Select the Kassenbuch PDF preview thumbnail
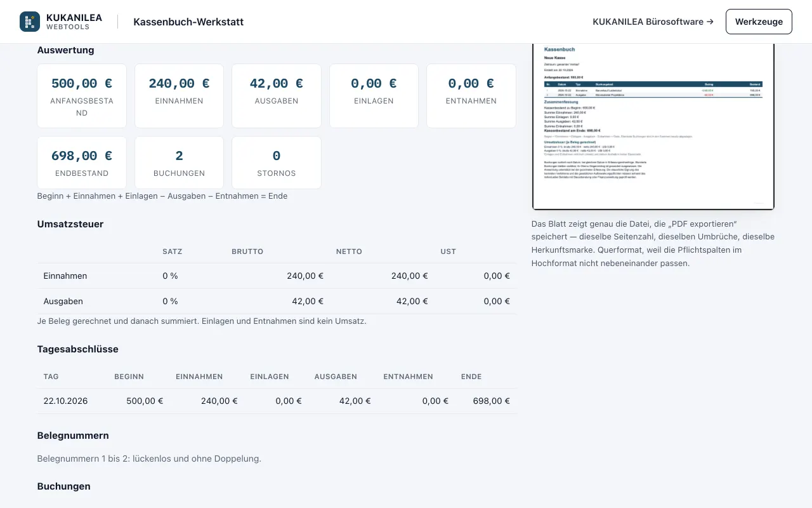812x508 pixels. click(653, 126)
